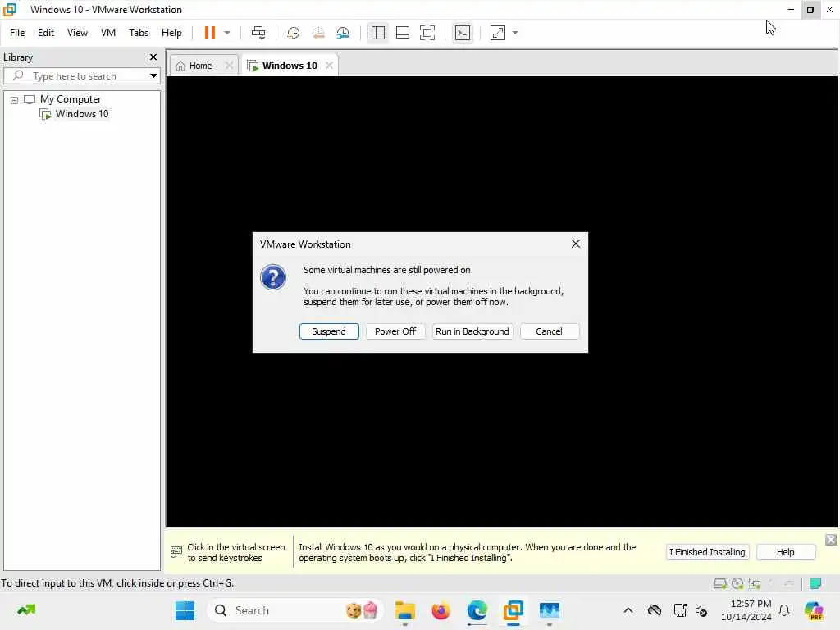The image size is (840, 630).
Task: Click the Help button in install bar
Action: 785,552
